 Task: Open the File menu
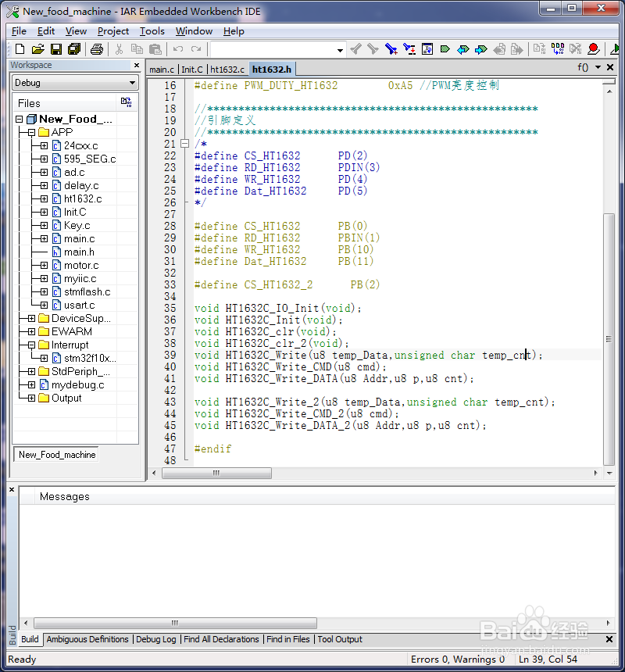coord(19,31)
